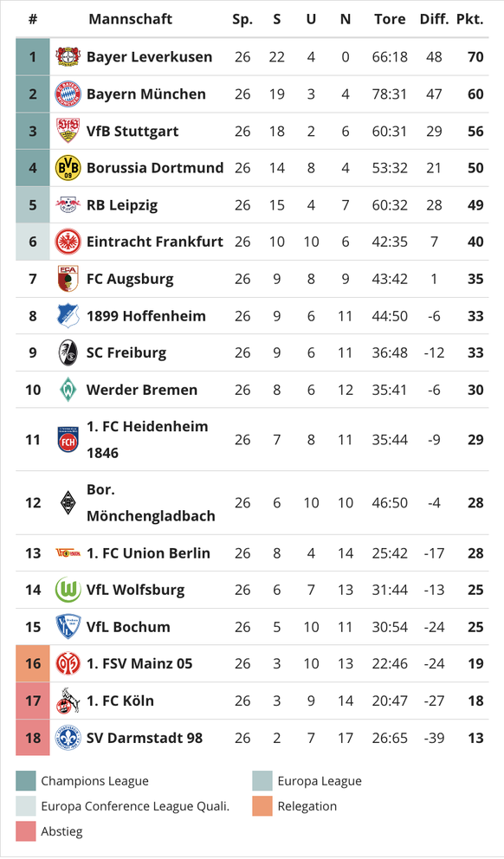The width and height of the screenshot is (504, 859).
Task: Select the VfB Stuttgart crest icon
Action: (68, 131)
